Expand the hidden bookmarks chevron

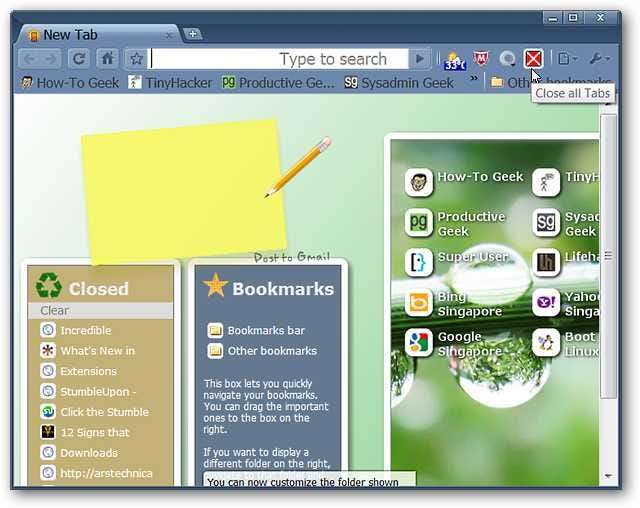coord(473,79)
